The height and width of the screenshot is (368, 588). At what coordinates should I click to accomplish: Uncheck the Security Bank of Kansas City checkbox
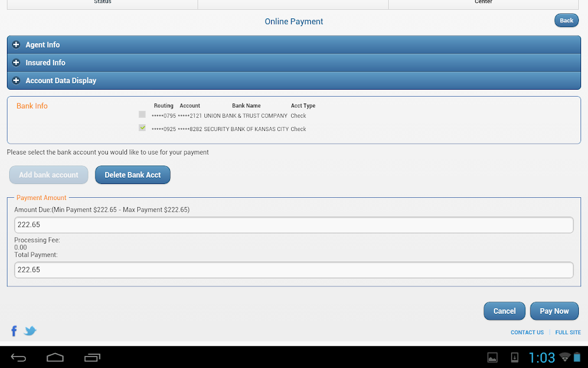pos(142,128)
